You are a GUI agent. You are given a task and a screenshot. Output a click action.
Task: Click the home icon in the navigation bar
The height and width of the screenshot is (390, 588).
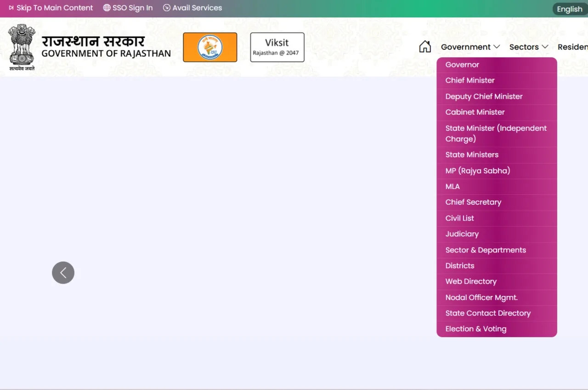(x=425, y=46)
